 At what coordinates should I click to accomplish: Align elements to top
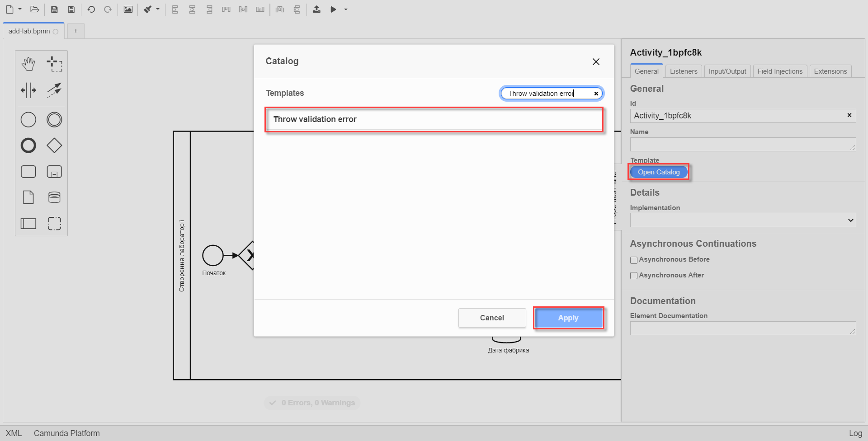click(x=226, y=9)
